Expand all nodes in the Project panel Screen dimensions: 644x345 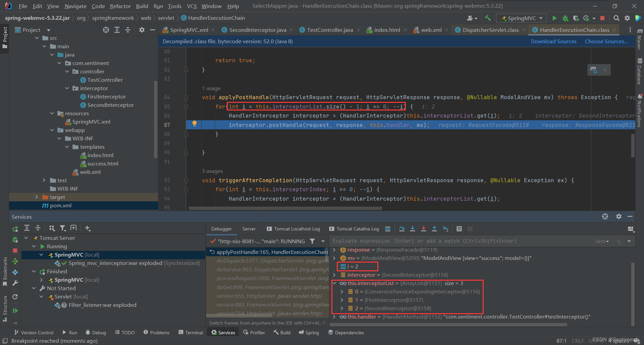point(117,30)
